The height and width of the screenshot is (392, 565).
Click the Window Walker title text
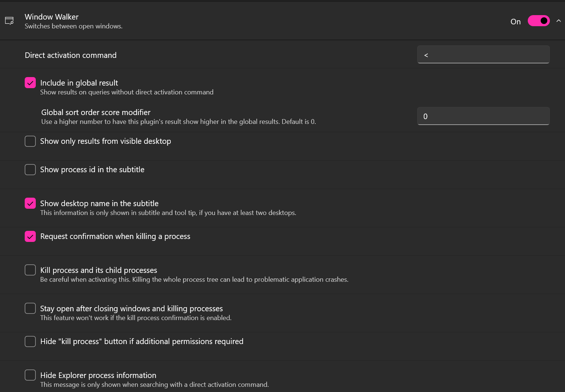coord(52,17)
